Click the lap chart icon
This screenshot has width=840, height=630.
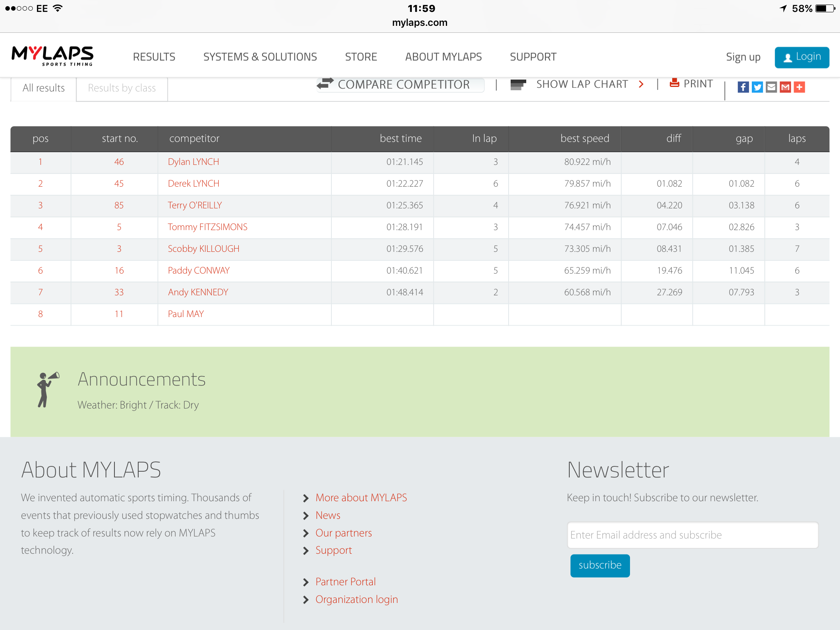pyautogui.click(x=518, y=84)
